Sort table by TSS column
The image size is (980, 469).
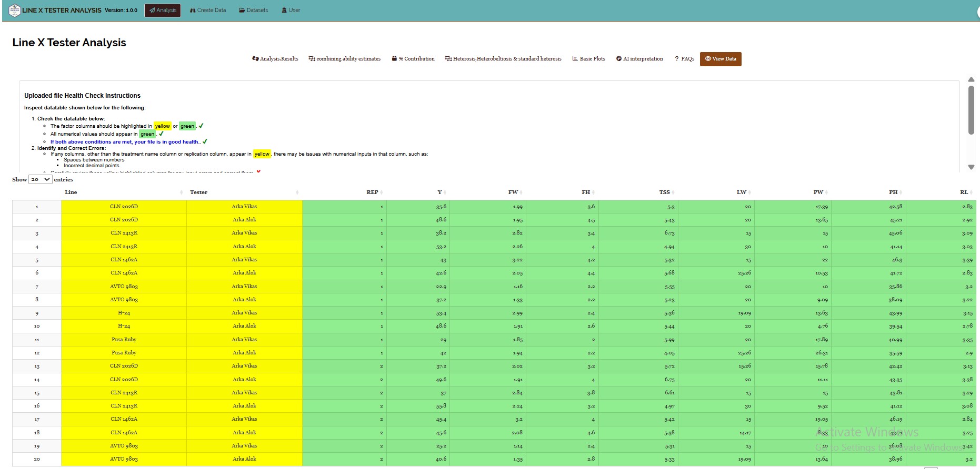pos(638,192)
